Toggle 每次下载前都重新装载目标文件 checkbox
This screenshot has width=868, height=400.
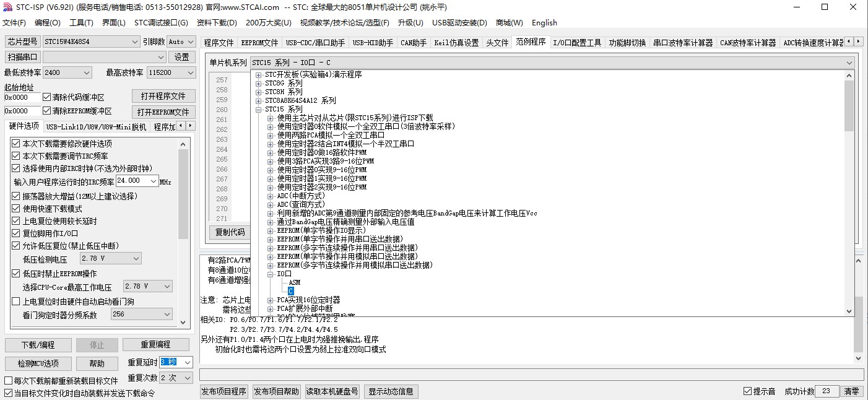[9, 381]
